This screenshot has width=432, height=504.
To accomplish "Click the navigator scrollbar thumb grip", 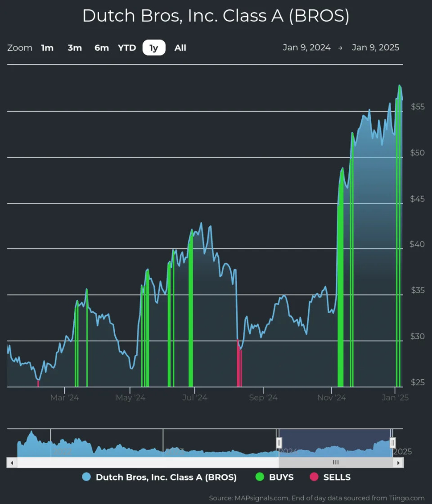I will coord(336,463).
